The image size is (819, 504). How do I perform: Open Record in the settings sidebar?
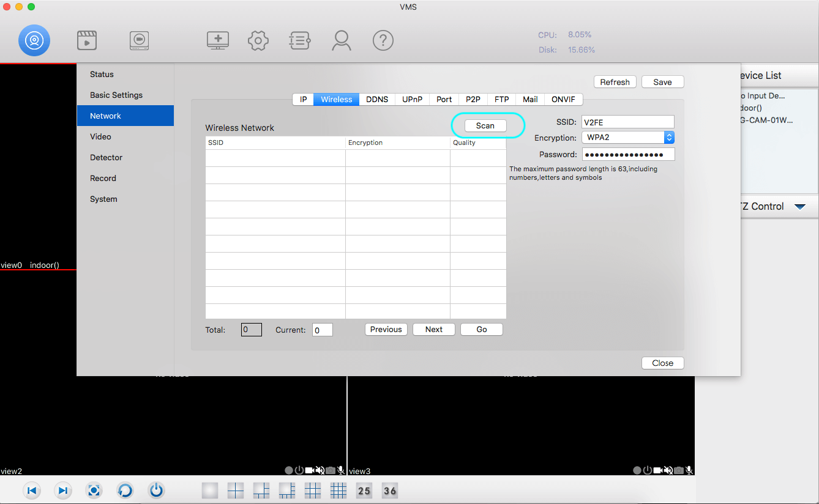coord(125,178)
